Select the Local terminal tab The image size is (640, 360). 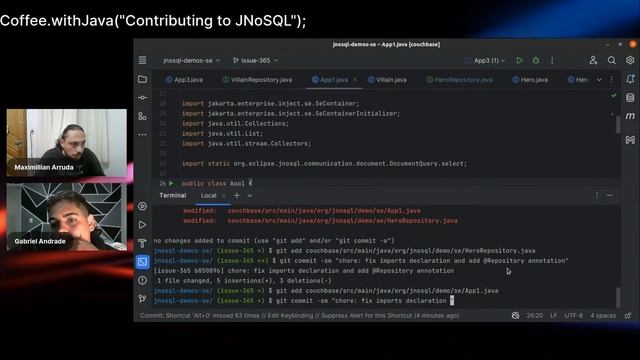coord(208,196)
